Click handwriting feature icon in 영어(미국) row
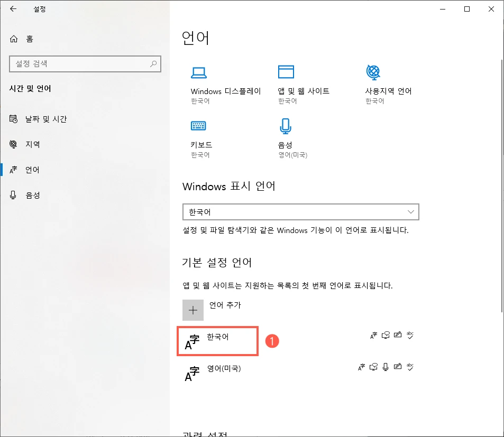504x437 pixels. (x=398, y=366)
